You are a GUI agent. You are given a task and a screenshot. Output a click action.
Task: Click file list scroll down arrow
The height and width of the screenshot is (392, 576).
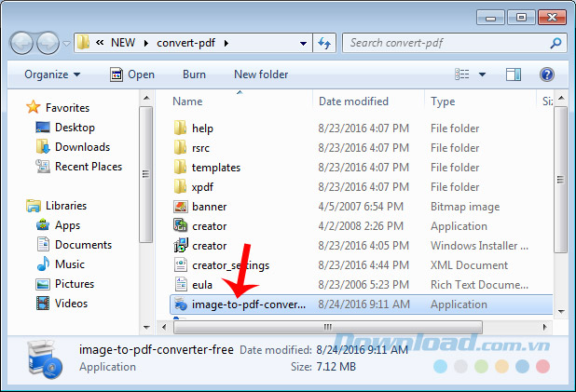pos(561,312)
